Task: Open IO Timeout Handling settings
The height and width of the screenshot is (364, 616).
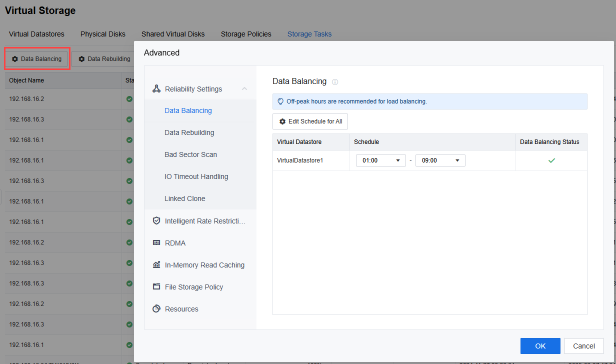Action: [196, 176]
